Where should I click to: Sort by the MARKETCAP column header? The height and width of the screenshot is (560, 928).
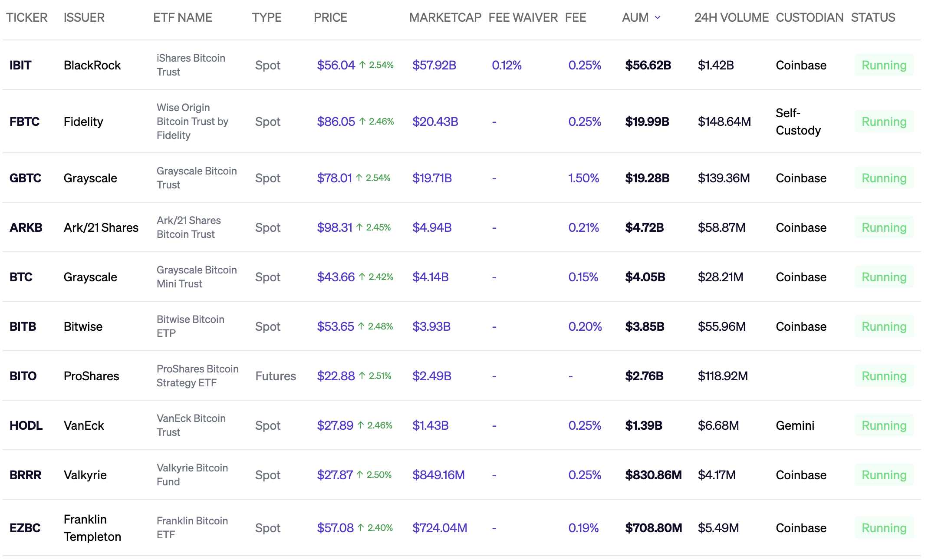click(445, 17)
